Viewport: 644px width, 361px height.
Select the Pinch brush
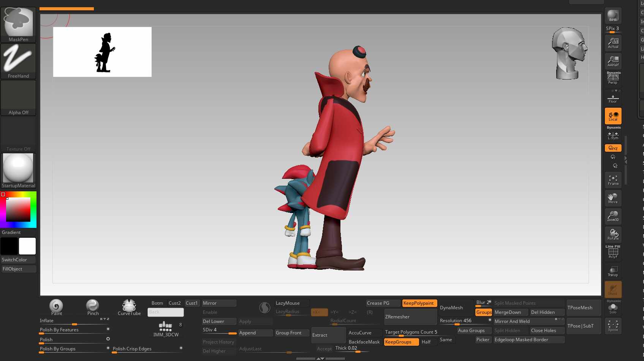click(x=93, y=307)
